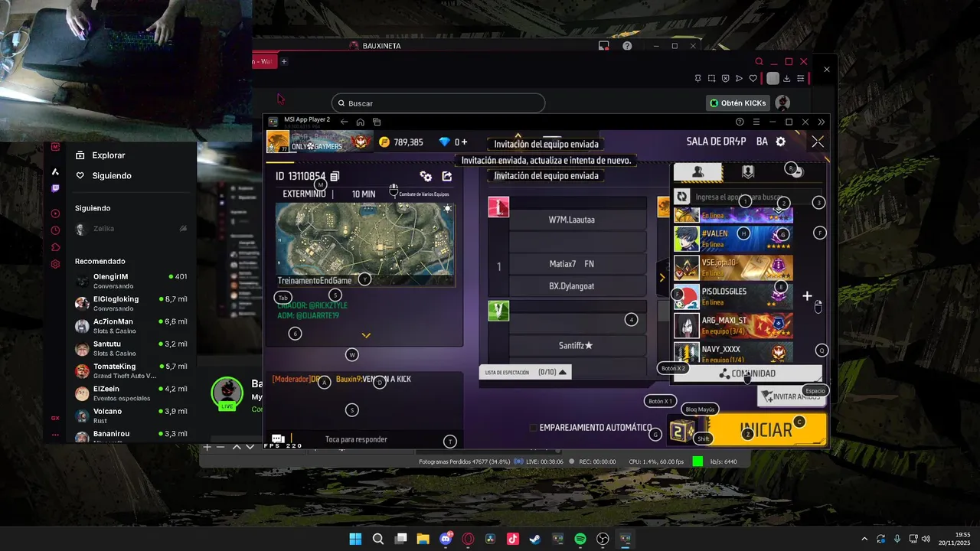Image resolution: width=980 pixels, height=551 pixels.
Task: Select the TreinamentoEndGame map thumbnail
Action: pyautogui.click(x=365, y=245)
